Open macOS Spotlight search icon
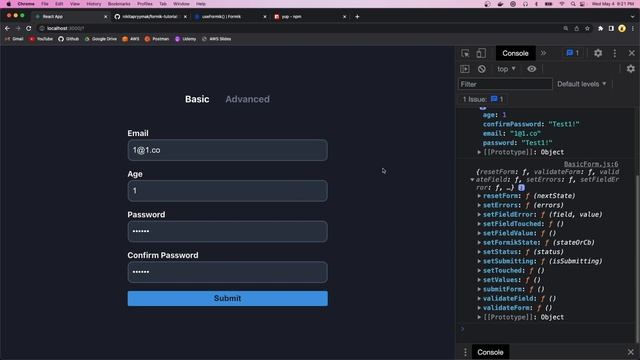This screenshot has width=640, height=360. coord(573,4)
